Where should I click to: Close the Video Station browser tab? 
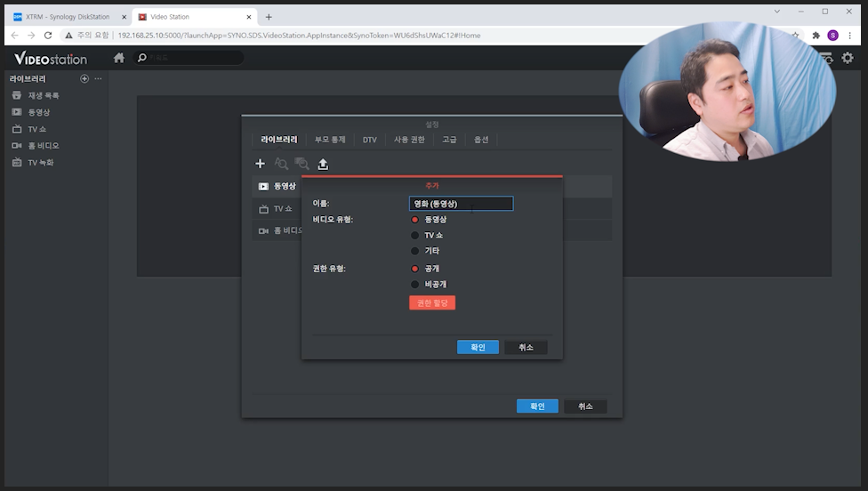[248, 17]
